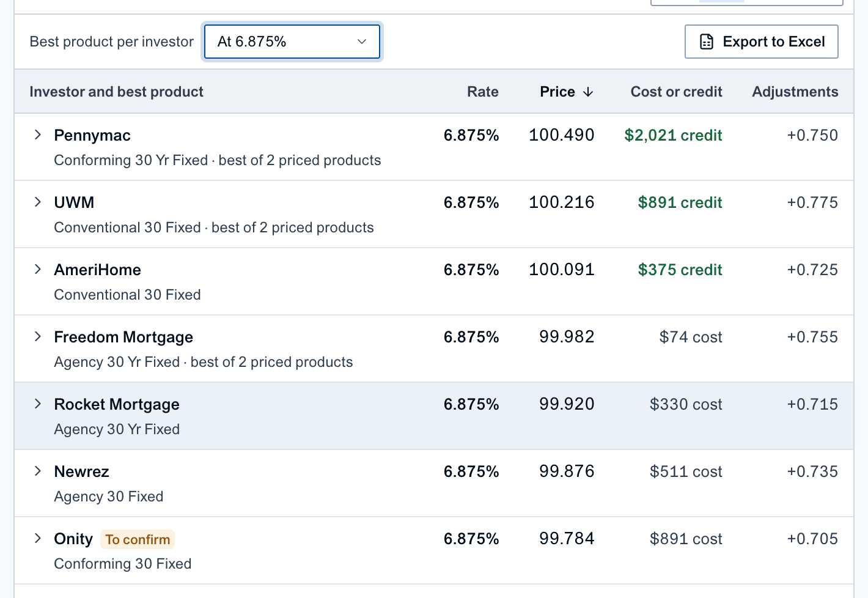Image resolution: width=868 pixels, height=598 pixels.
Task: Click Newrez's $511 cost value
Action: click(686, 471)
